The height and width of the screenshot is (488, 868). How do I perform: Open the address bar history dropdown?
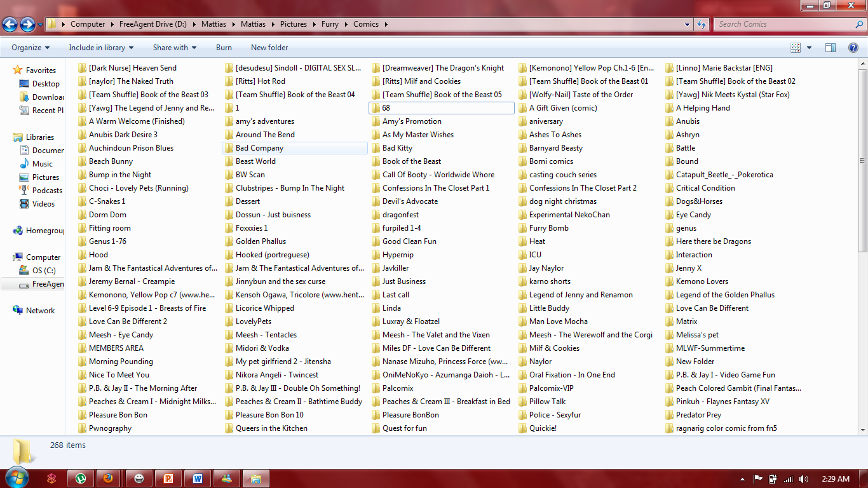click(x=688, y=24)
